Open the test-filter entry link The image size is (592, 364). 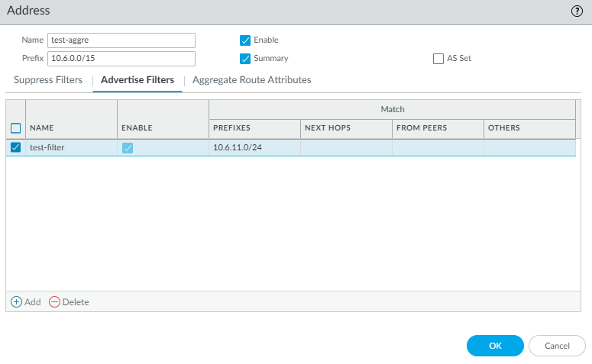pos(47,147)
